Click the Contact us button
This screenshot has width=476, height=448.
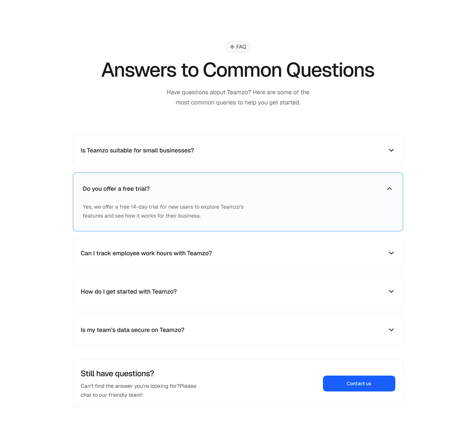click(359, 384)
